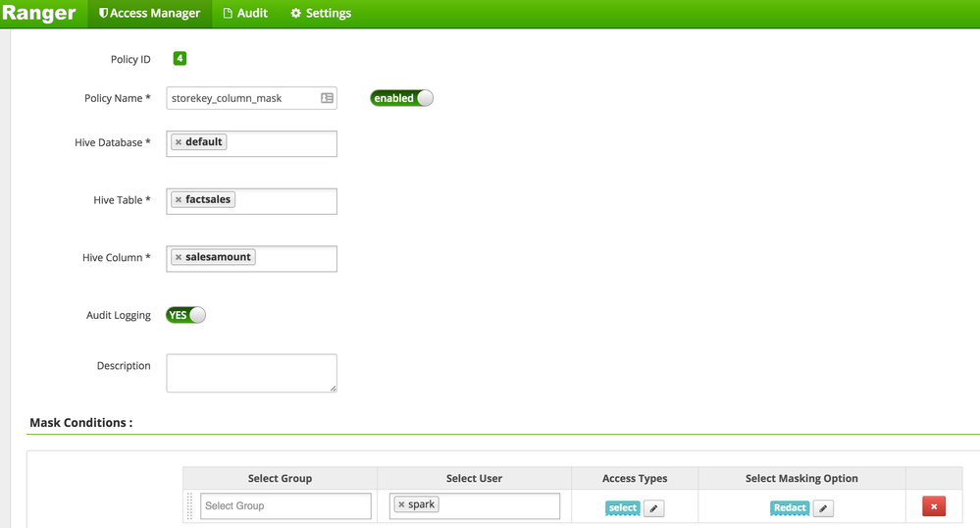Click the Access Manager shield icon
Viewport: 980px width, 528px height.
103,13
